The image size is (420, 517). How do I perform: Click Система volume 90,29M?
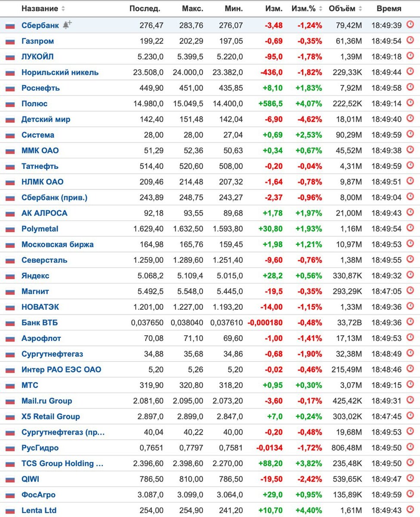tap(349, 135)
